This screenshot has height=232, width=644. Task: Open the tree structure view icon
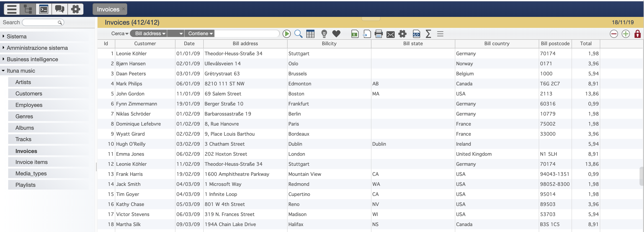click(28, 9)
